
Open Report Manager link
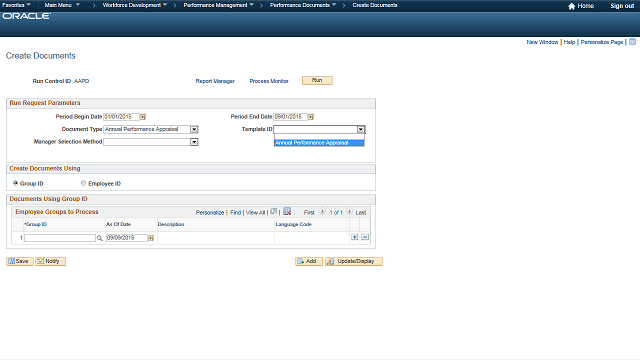point(215,81)
